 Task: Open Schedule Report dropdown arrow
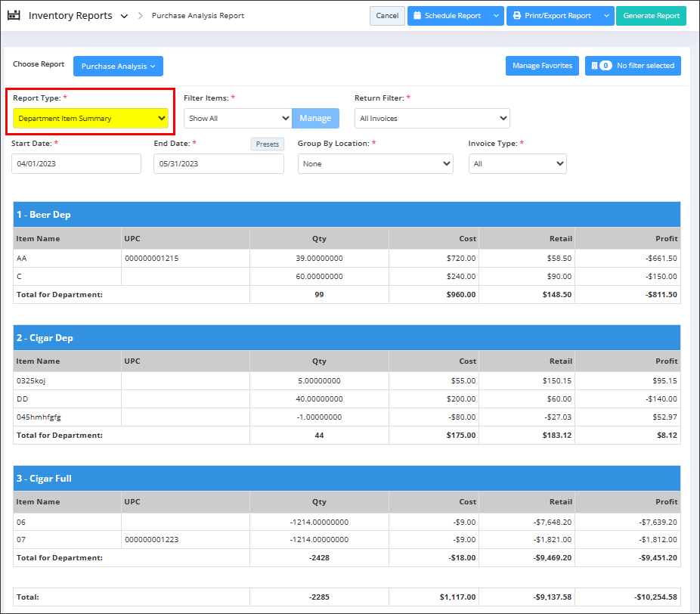click(497, 16)
